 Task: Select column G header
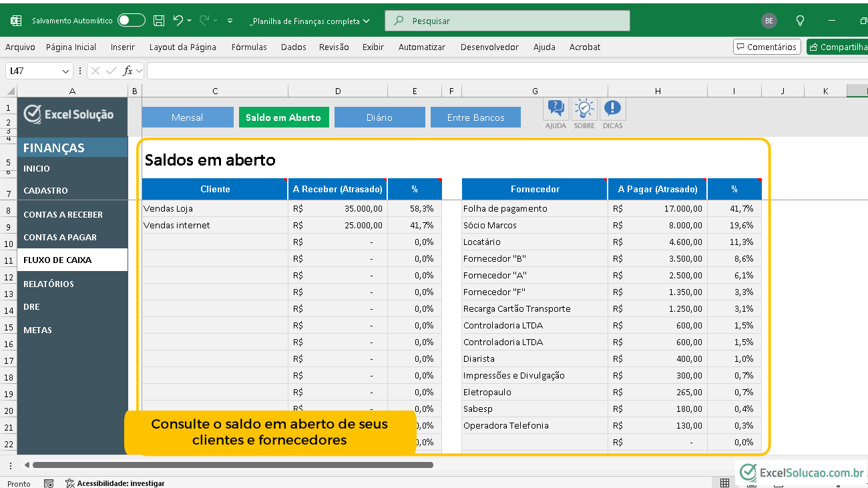click(x=535, y=91)
